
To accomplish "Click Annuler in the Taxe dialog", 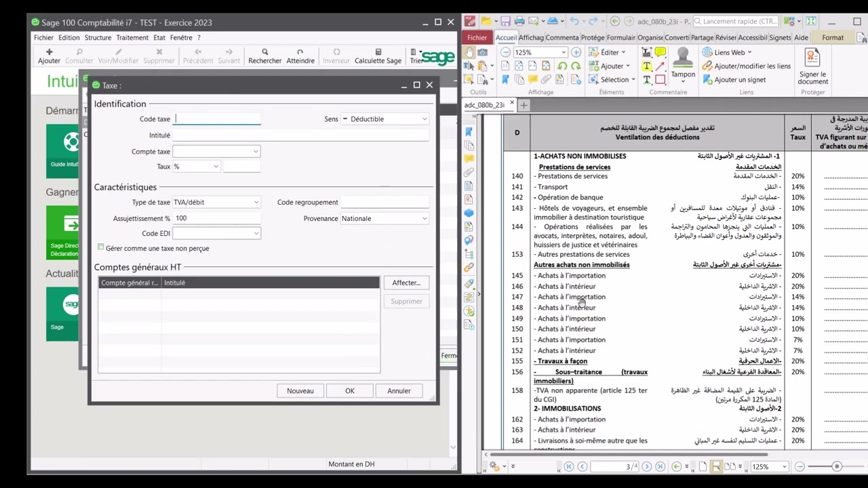I will [x=399, y=390].
